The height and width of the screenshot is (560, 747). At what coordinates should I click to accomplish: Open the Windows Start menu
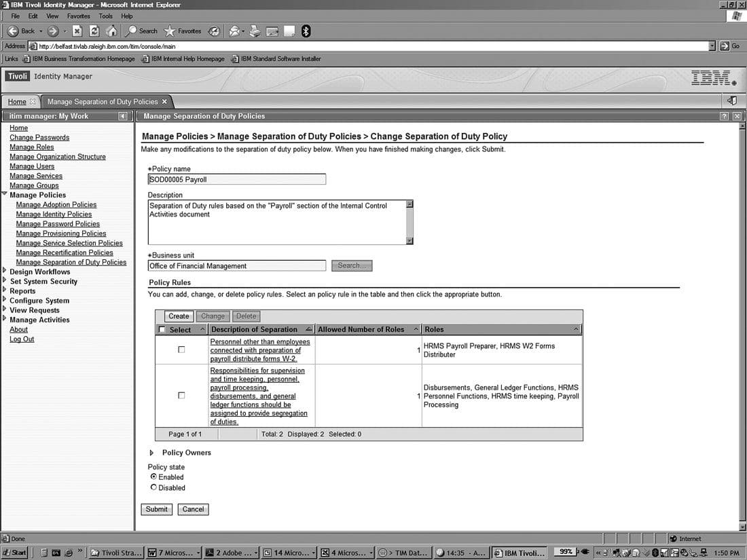pos(15,553)
